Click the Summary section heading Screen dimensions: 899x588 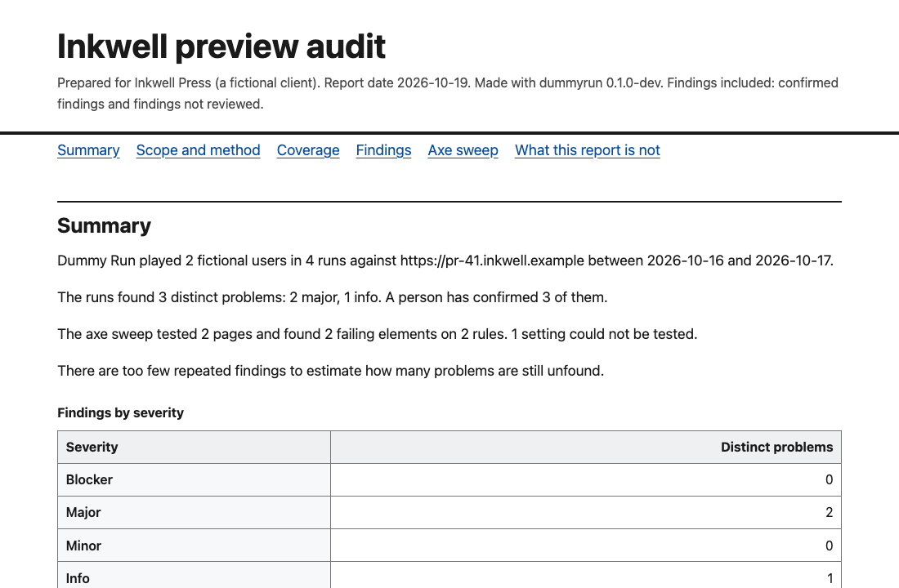pyautogui.click(x=105, y=225)
